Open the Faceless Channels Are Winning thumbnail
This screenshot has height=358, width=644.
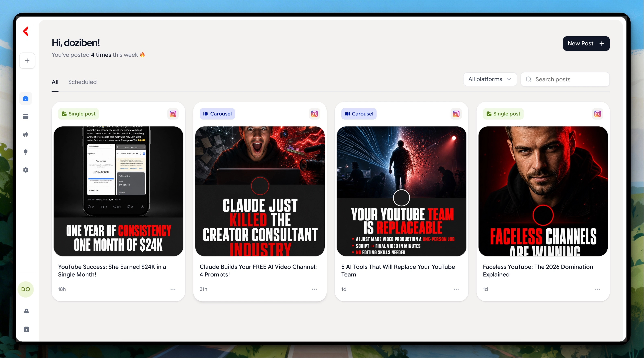click(x=543, y=191)
